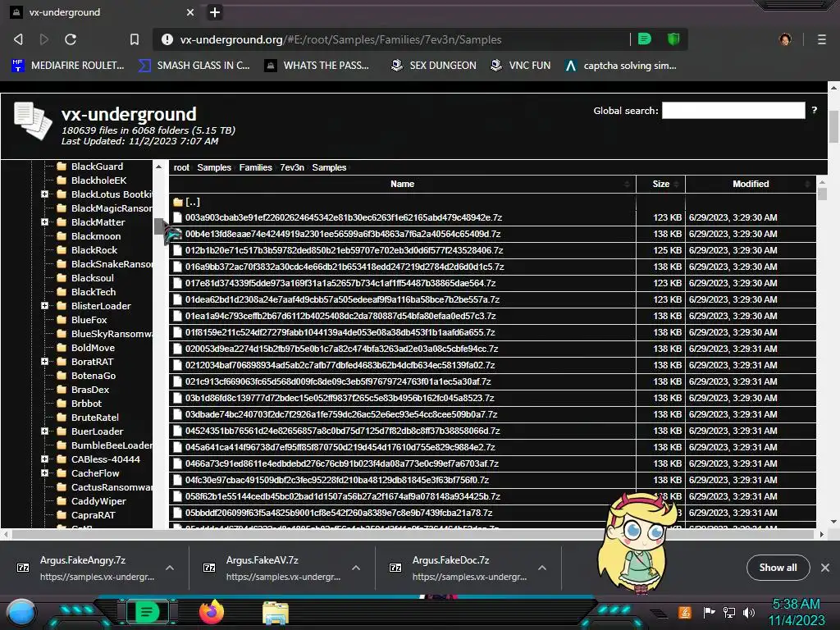Click file icon of 003a903cbab3e91e...7z

pyautogui.click(x=177, y=217)
